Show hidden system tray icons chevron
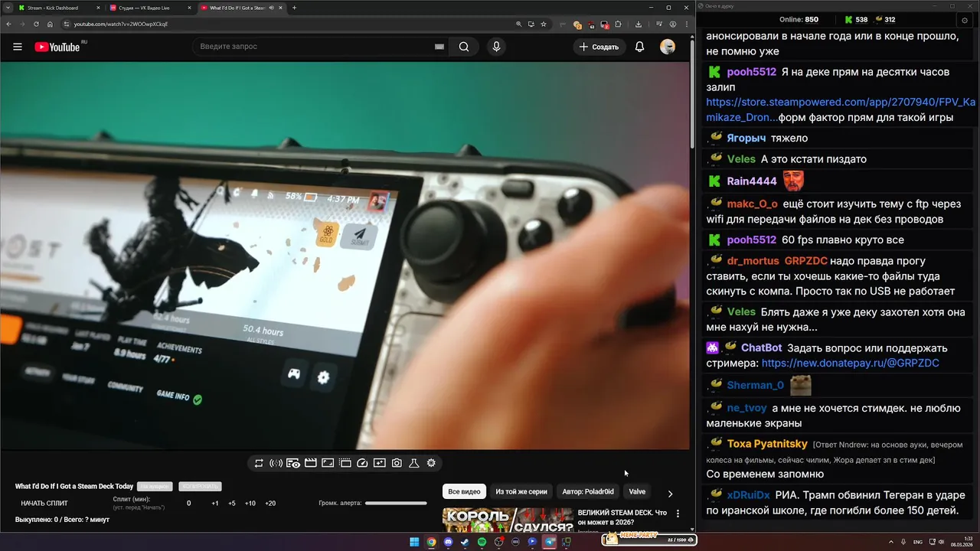 click(x=892, y=542)
